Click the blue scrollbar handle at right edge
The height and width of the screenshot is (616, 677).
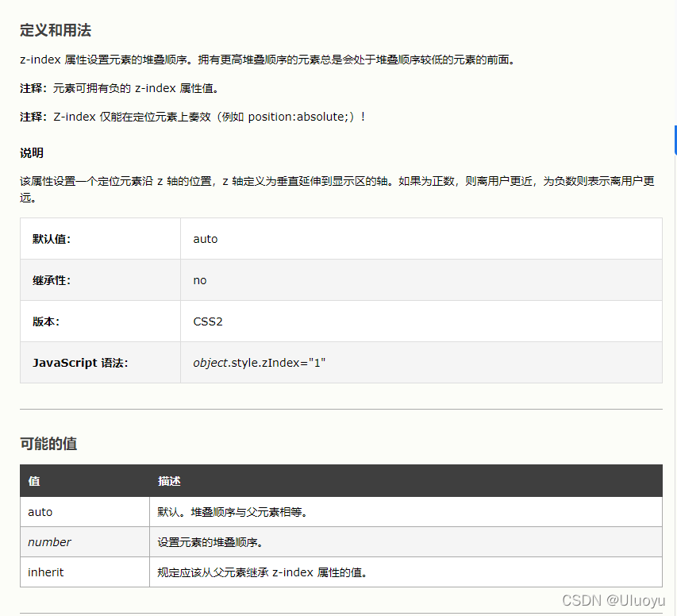675,140
